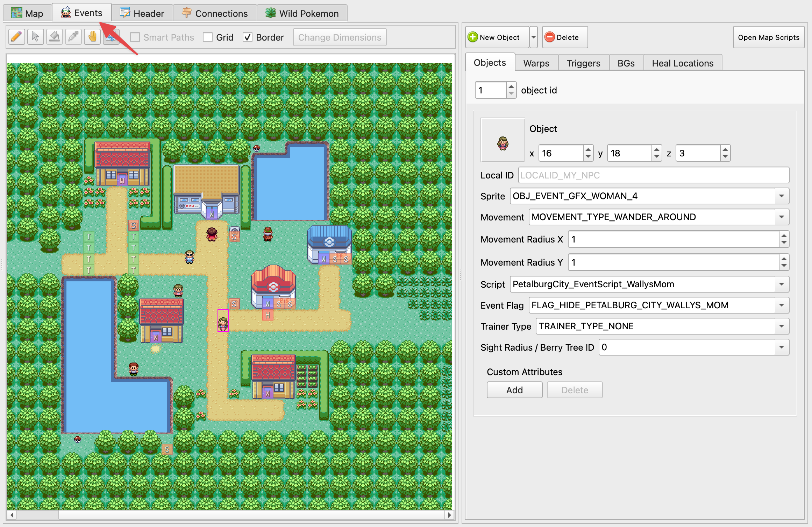Viewport: 812px width, 527px height.
Task: Click the Open Map Scripts button
Action: pos(768,37)
